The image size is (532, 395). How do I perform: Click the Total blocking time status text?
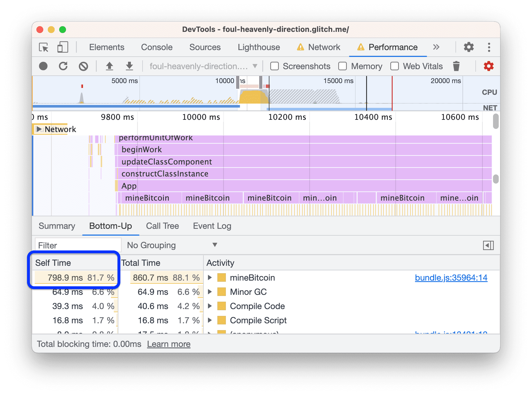pos(89,344)
